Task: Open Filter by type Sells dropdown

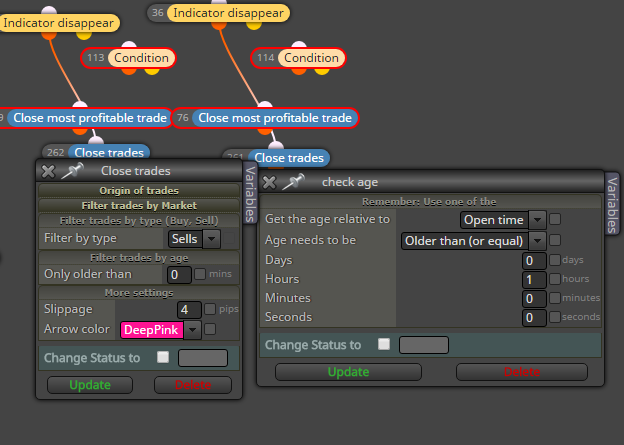Action: click(x=194, y=239)
